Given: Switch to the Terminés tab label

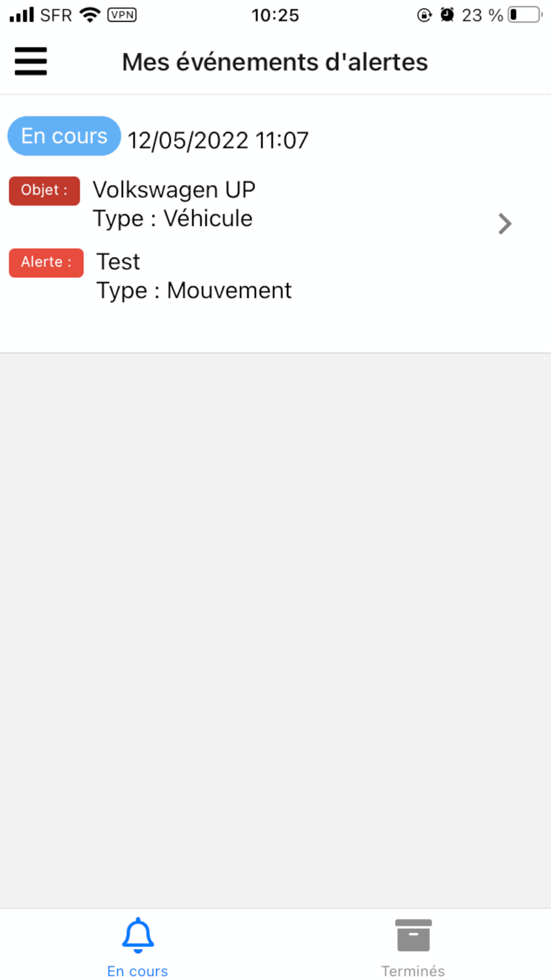Looking at the screenshot, I should 413,971.
